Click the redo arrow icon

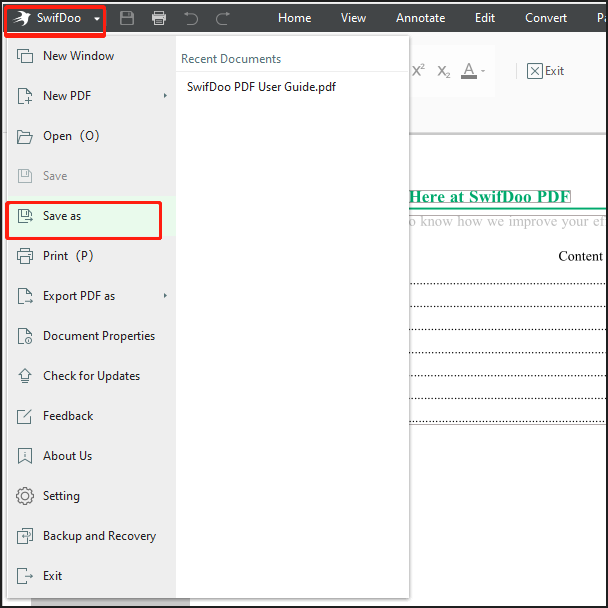click(x=223, y=18)
